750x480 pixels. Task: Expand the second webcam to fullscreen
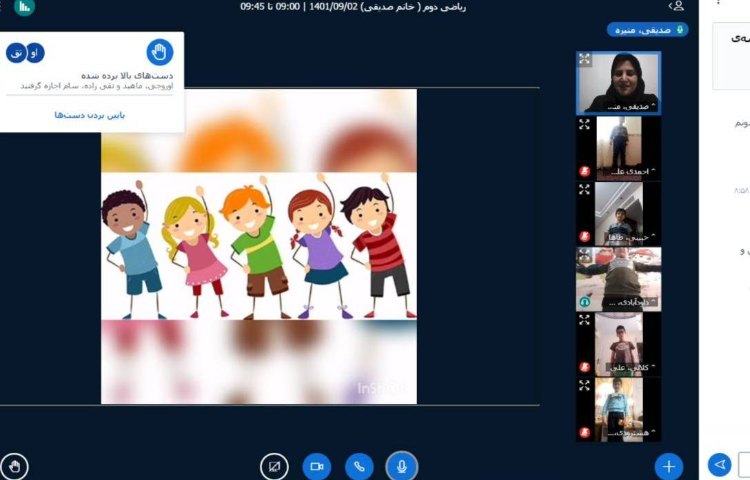click(585, 125)
